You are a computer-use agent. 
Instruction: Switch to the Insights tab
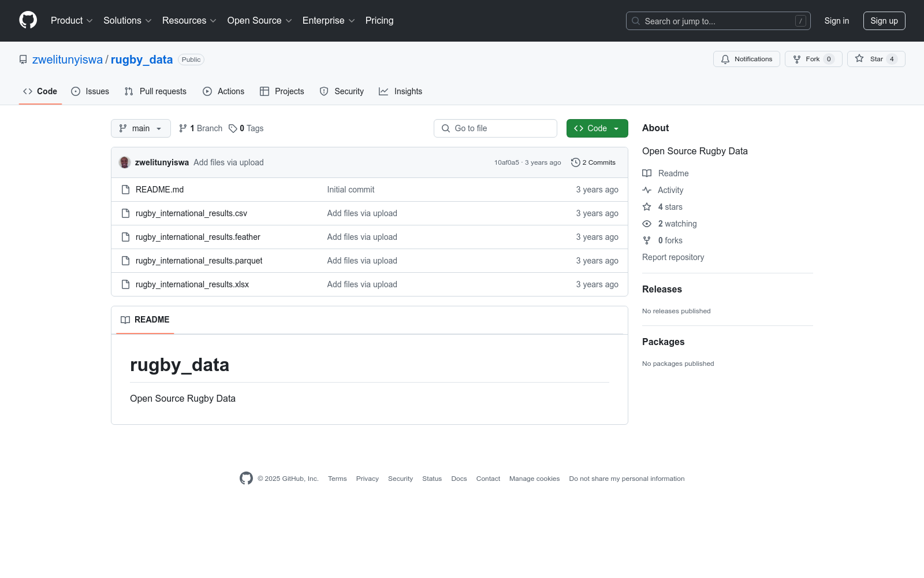tap(401, 91)
